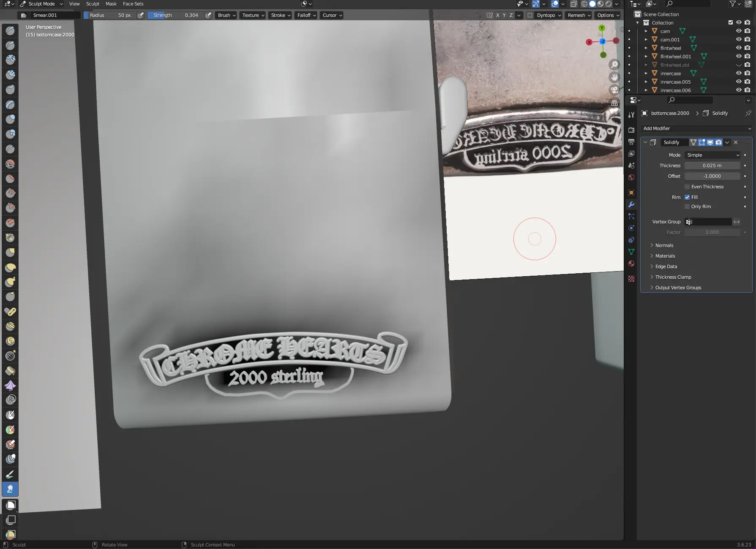Toggle Solidify modifier render visibility
This screenshot has width=756, height=549.
tap(719, 142)
